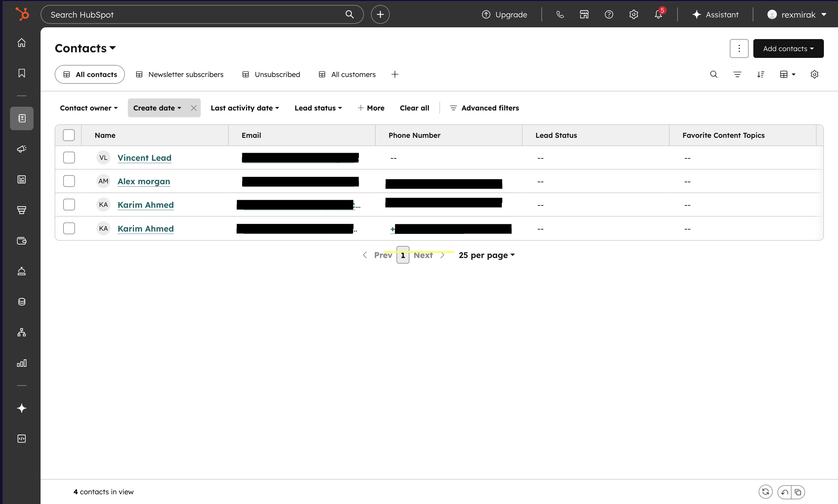
Task: Open the Sales storefront icon in sidebar
Action: (x=22, y=210)
